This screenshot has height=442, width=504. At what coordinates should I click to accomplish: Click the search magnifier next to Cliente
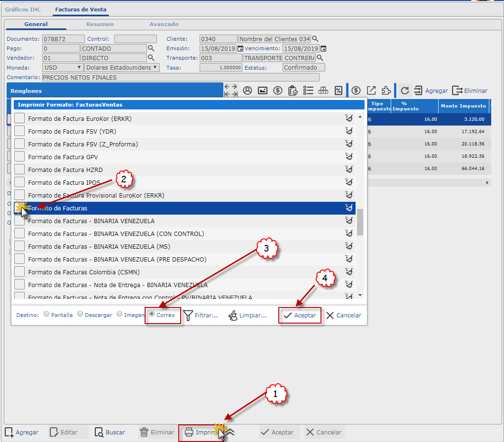315,39
